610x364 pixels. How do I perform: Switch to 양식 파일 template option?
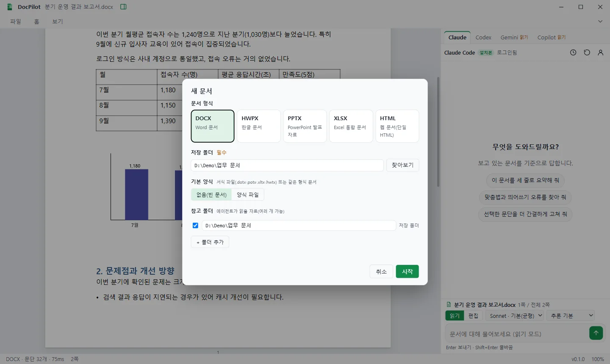tap(248, 195)
